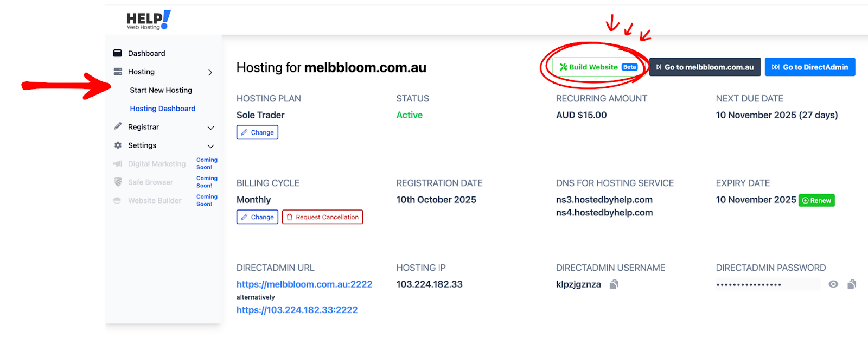Reveal the DirectAdmin password with eye icon
This screenshot has width=868, height=356.
click(833, 284)
